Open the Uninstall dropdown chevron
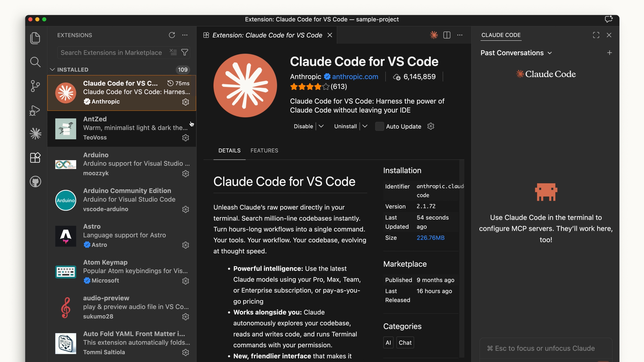644x362 pixels. pos(365,126)
